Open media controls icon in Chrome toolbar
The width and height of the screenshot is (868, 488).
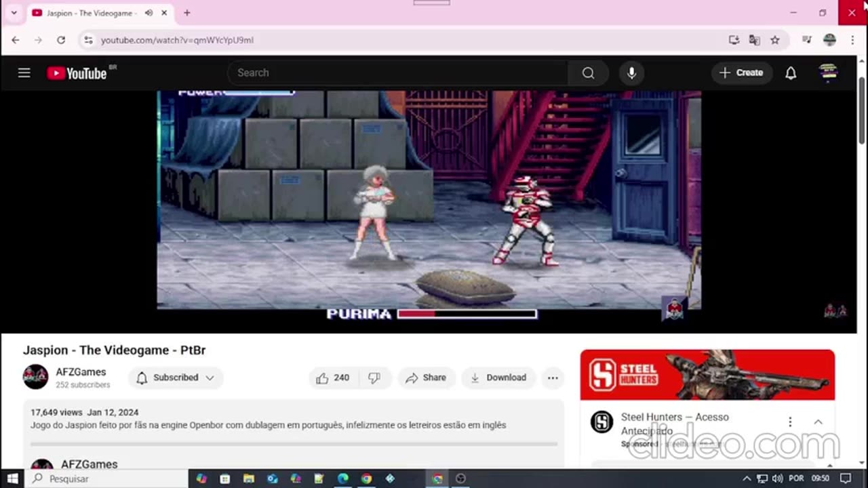point(806,40)
